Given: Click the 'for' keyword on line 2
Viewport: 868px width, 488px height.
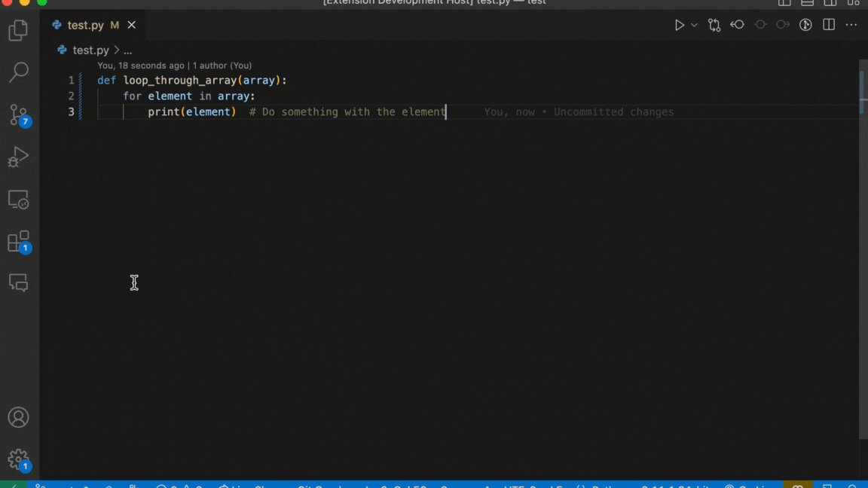Looking at the screenshot, I should 133,96.
